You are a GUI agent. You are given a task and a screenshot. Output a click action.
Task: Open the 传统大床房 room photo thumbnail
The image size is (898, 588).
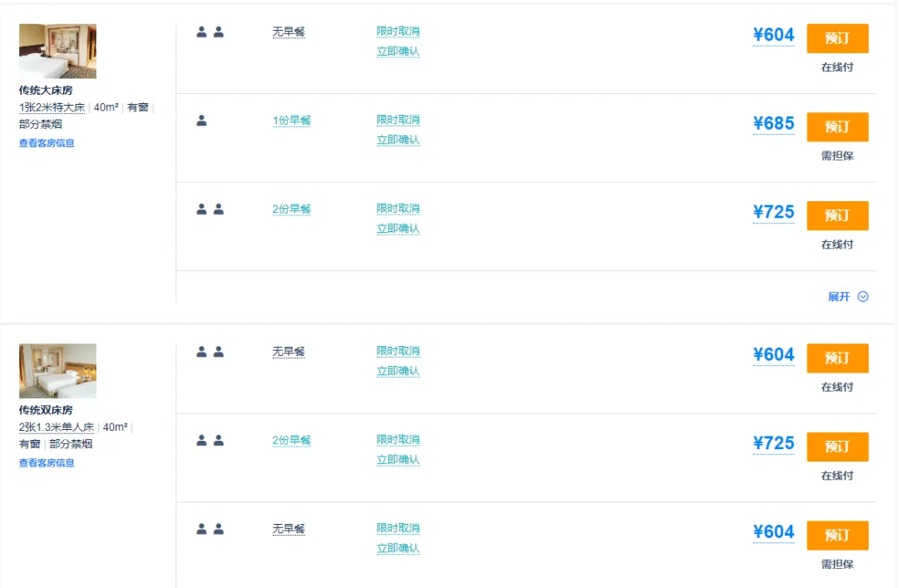(57, 52)
